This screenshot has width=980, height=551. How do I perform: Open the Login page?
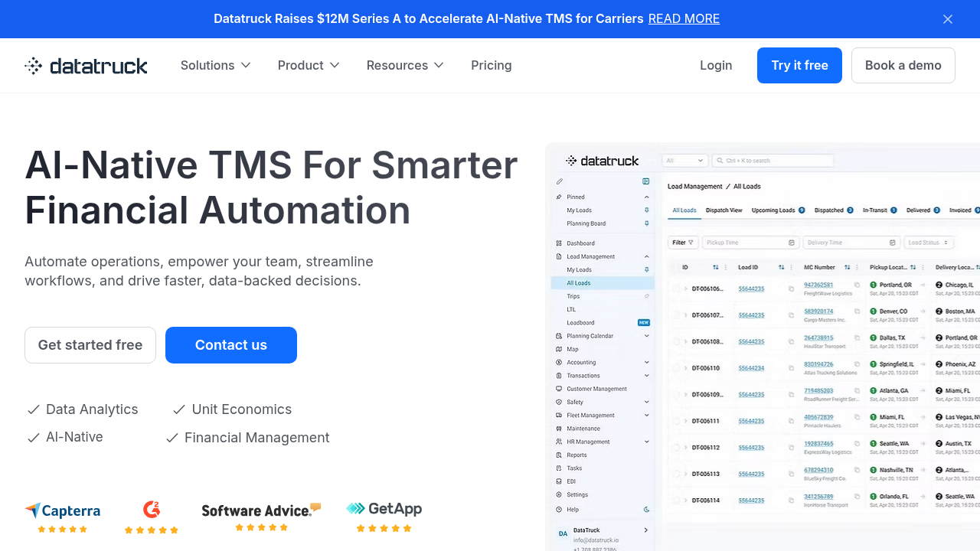pyautogui.click(x=716, y=66)
